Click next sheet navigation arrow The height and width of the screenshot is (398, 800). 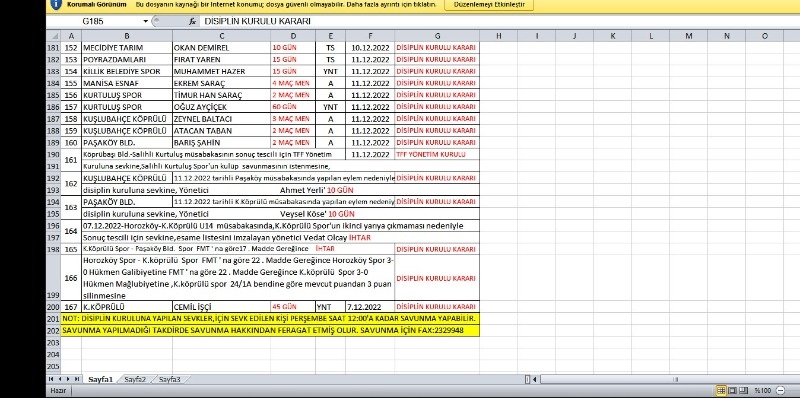pyautogui.click(x=68, y=379)
